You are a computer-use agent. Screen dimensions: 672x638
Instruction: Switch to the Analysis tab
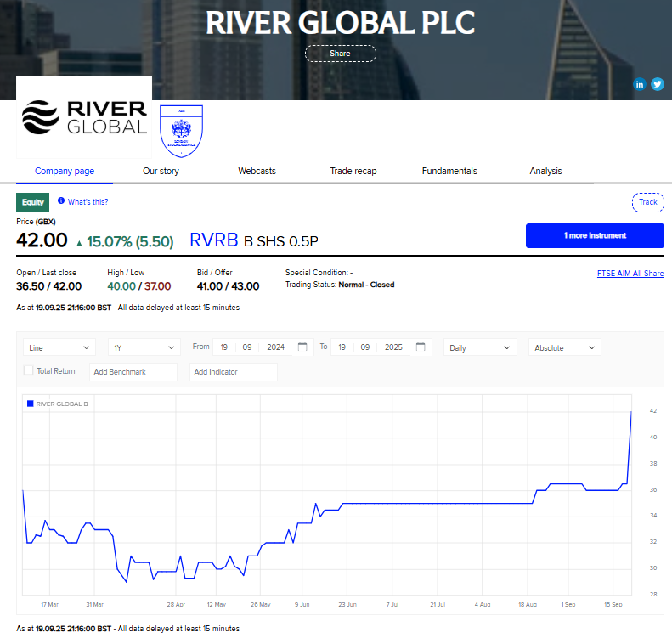545,171
